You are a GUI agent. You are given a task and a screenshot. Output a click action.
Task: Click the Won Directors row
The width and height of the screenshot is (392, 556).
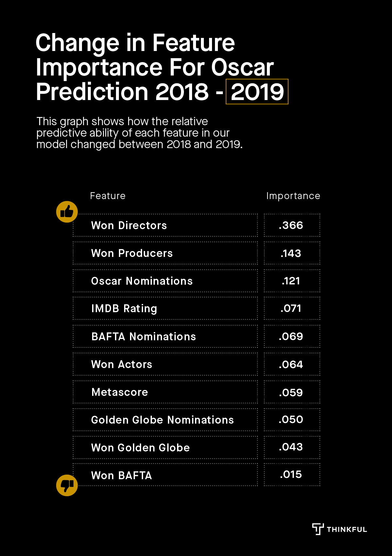[x=165, y=225]
